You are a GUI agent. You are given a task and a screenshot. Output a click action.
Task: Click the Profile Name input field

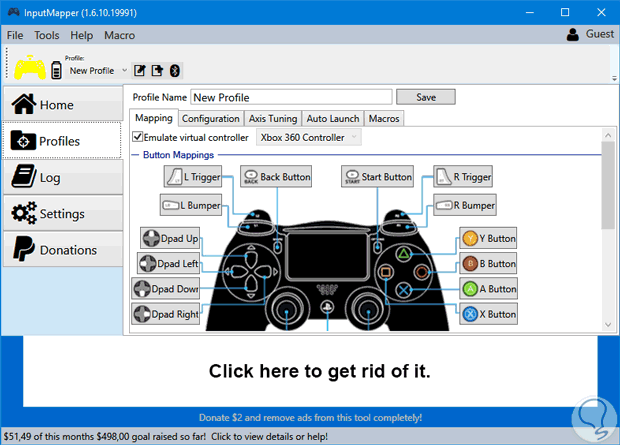coord(291,97)
